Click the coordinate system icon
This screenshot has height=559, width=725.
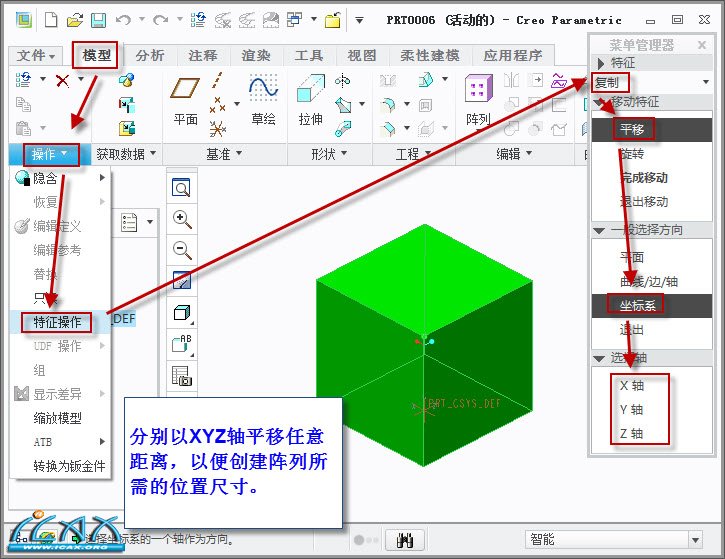[x=217, y=128]
